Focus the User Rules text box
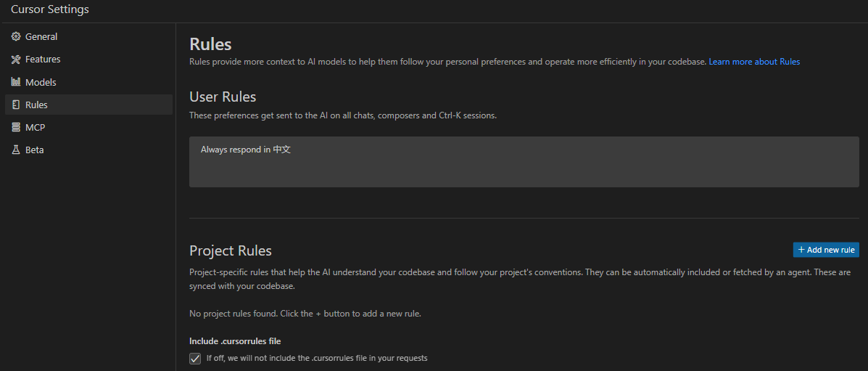This screenshot has height=371, width=868. (524, 162)
